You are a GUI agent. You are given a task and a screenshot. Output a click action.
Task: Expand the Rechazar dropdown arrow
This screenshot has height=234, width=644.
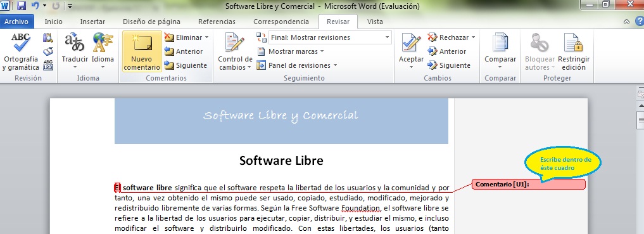coord(473,37)
